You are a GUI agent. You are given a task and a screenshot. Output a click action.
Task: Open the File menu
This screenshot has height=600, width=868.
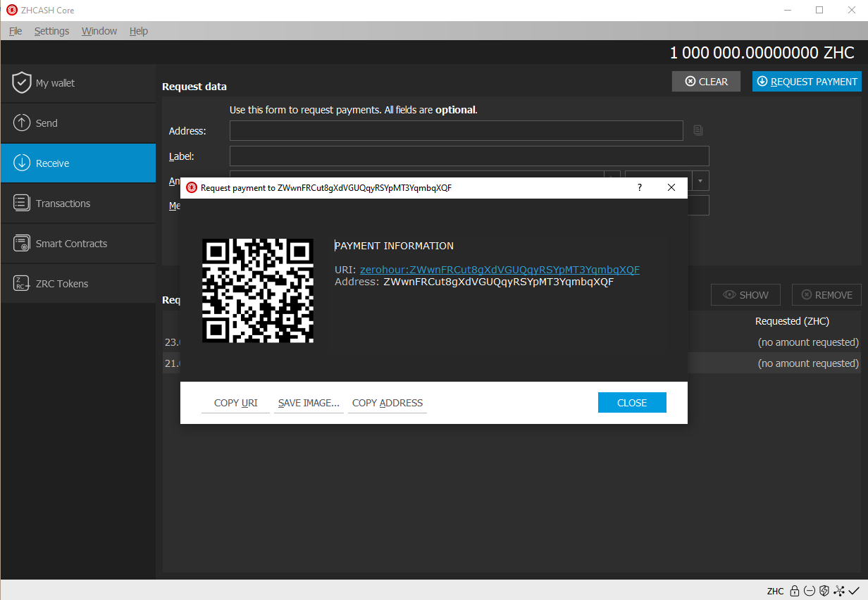point(15,31)
